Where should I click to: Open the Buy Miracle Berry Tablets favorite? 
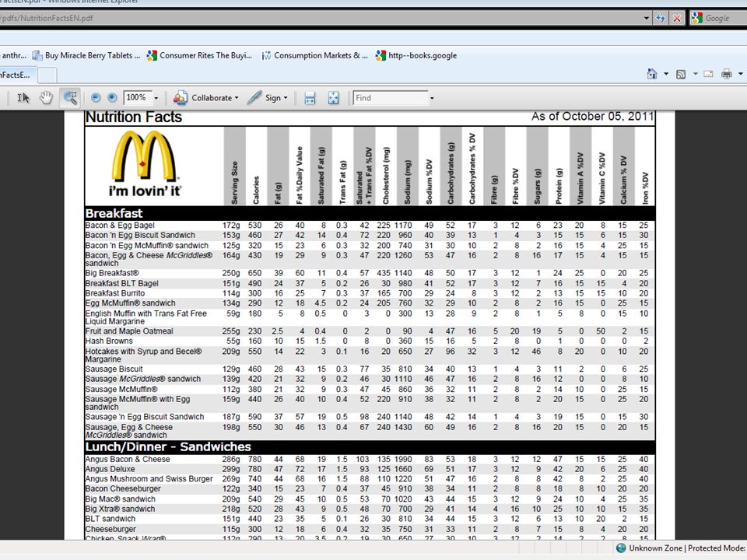pos(86,55)
